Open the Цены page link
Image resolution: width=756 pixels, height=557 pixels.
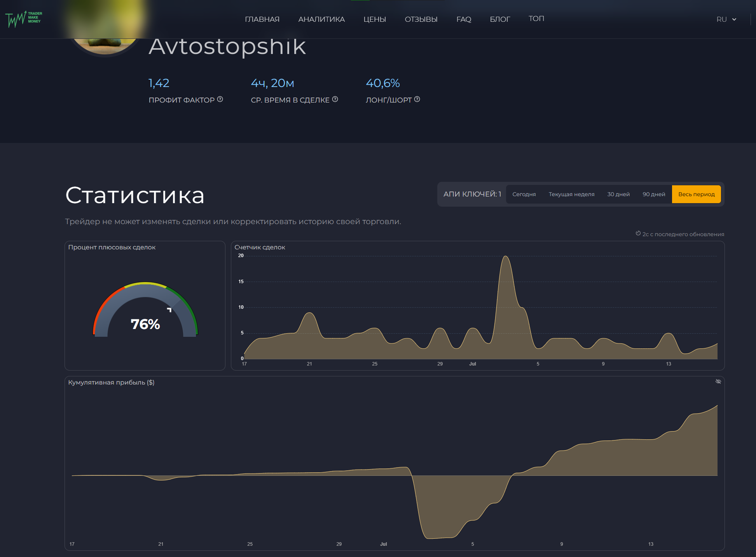374,19
